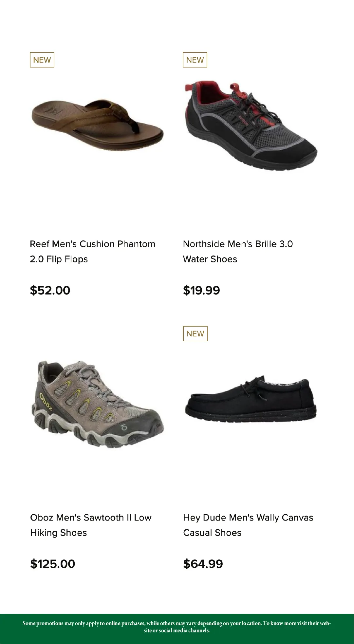
Task: Open the Hey Dude black canvas shoe image
Action: [251, 400]
